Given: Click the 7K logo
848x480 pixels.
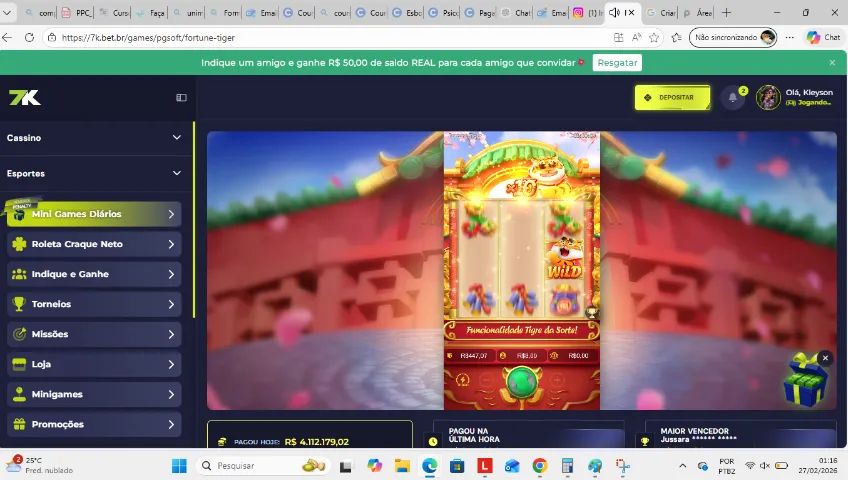Looking at the screenshot, I should (x=25, y=98).
